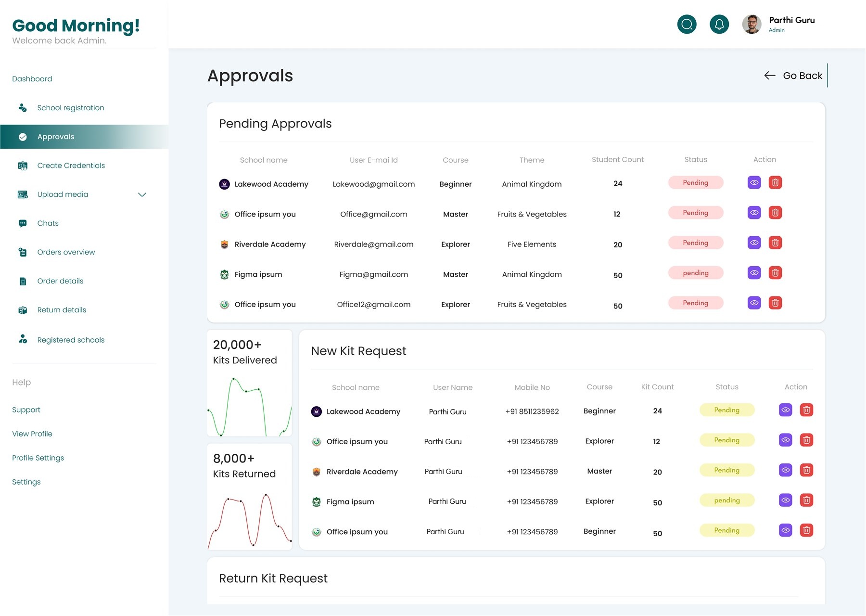Open Registered schools sidebar icon
866x616 pixels.
(x=23, y=339)
